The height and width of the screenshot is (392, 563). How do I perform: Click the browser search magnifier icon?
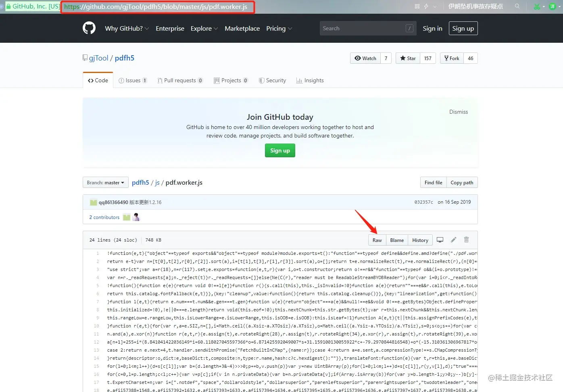pos(517,6)
